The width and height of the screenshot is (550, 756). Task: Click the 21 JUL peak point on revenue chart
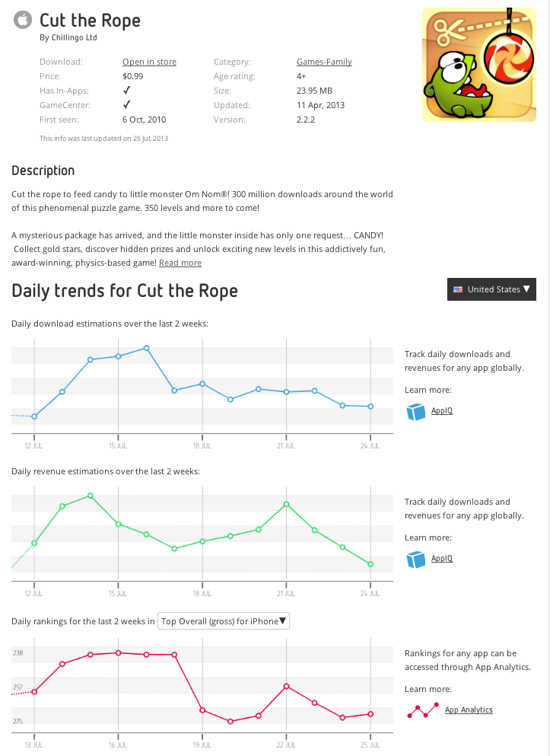(287, 504)
